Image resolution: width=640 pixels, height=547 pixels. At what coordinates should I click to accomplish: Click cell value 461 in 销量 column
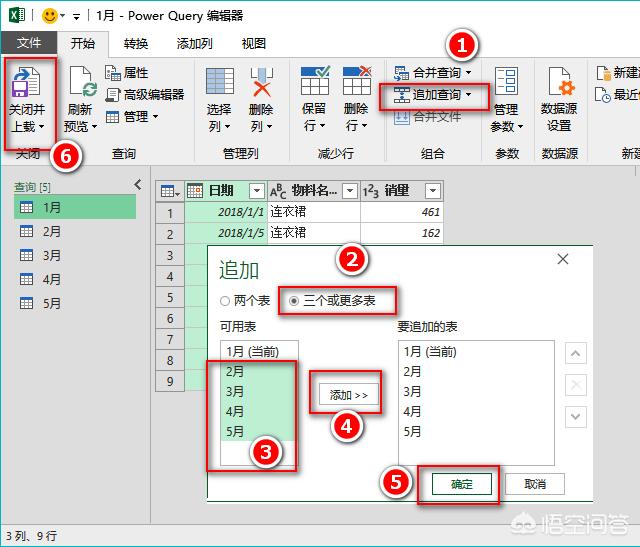click(402, 212)
